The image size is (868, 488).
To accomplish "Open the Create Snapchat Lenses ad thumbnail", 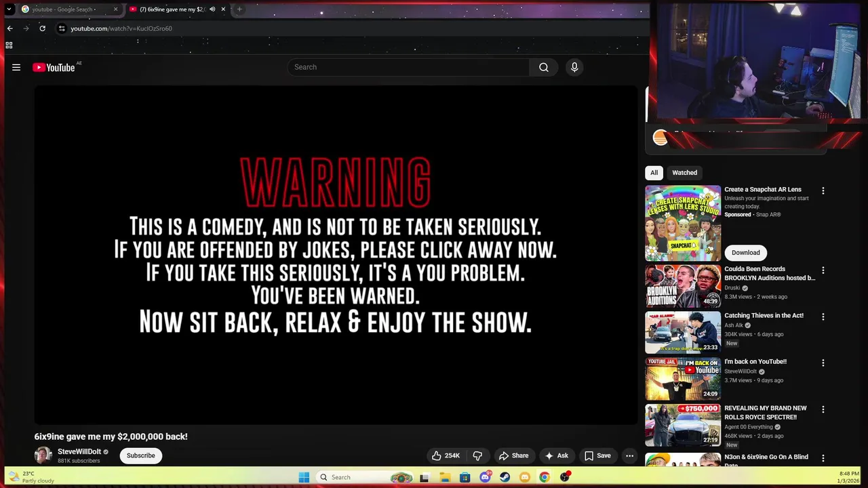I will [683, 223].
